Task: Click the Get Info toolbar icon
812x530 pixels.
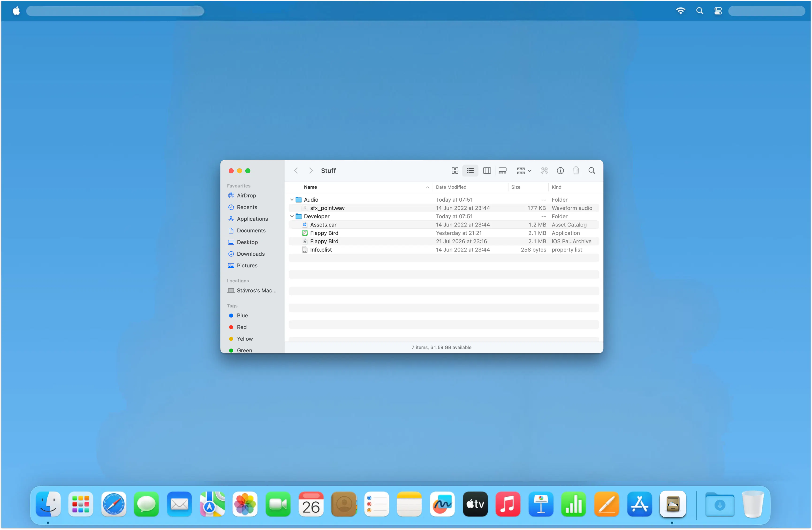Action: click(x=560, y=170)
